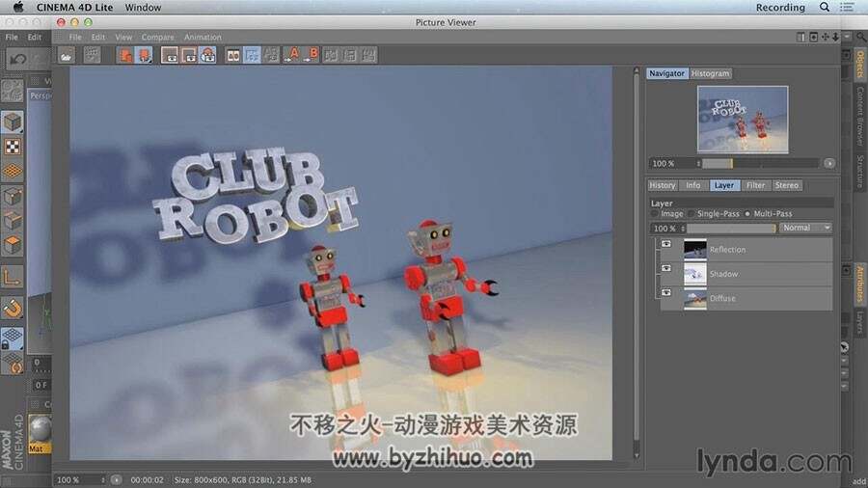This screenshot has height=488, width=868.
Task: Click the Open image icon in Picture Viewer toolbar
Action: click(x=67, y=55)
